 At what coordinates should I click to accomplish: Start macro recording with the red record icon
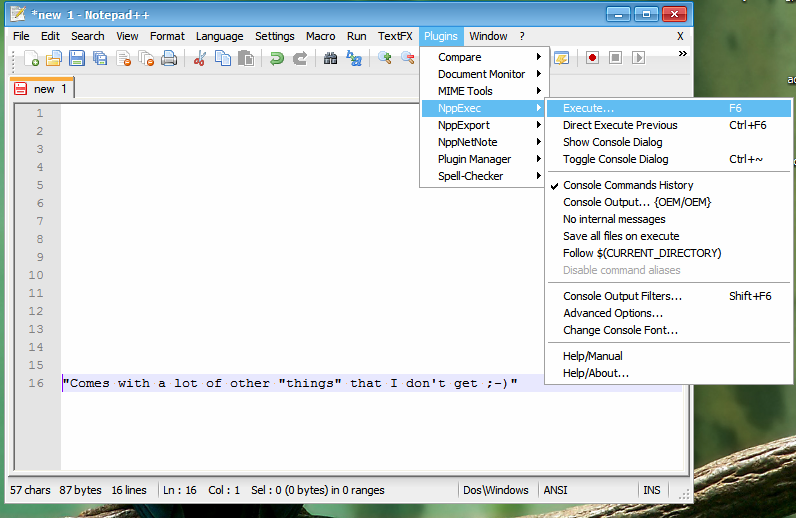(592, 57)
